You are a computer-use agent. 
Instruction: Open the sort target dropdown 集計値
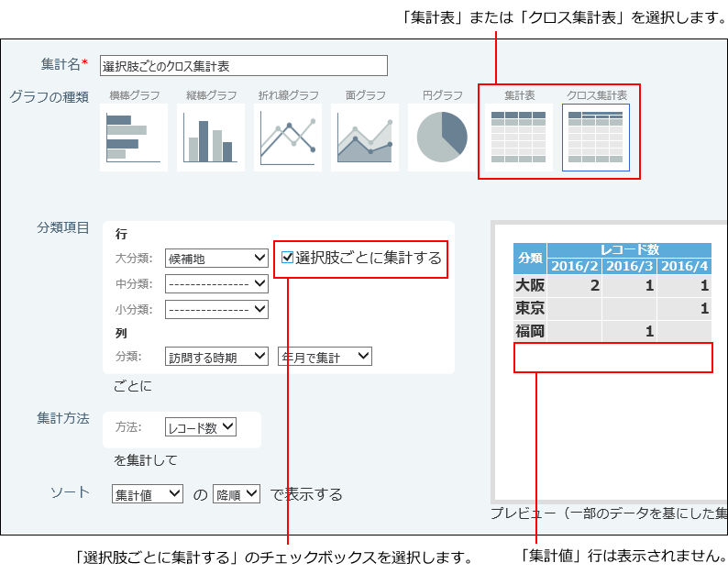coord(148,494)
